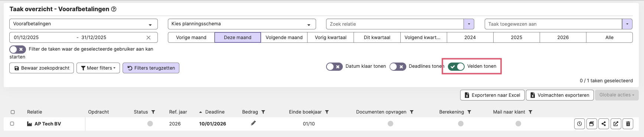Clear the date range with the X icon
644x137 pixels.
tap(149, 38)
